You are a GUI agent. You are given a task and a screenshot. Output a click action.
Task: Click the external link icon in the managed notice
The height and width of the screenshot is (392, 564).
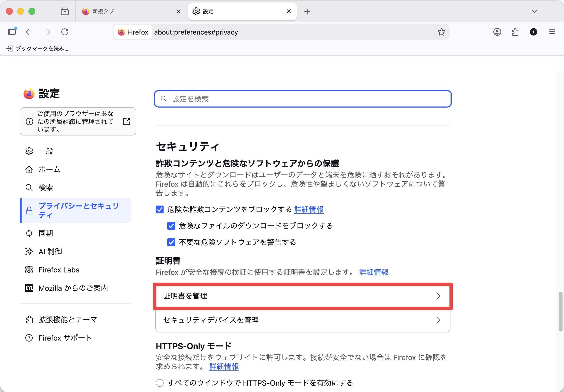point(127,121)
